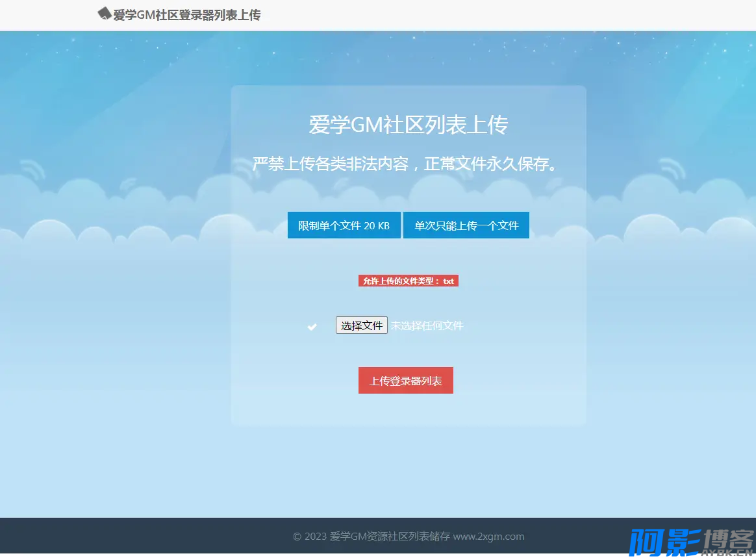Open the 爱学GM社区登录器列表上传 header title link

click(186, 15)
